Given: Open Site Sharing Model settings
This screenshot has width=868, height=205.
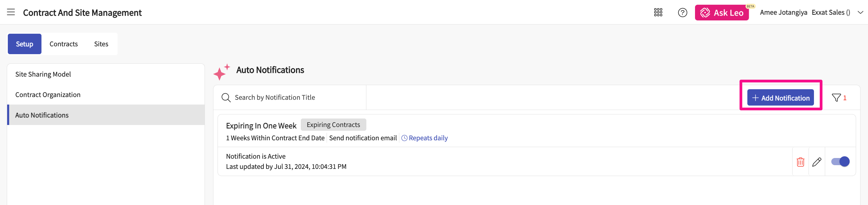Looking at the screenshot, I should (43, 74).
